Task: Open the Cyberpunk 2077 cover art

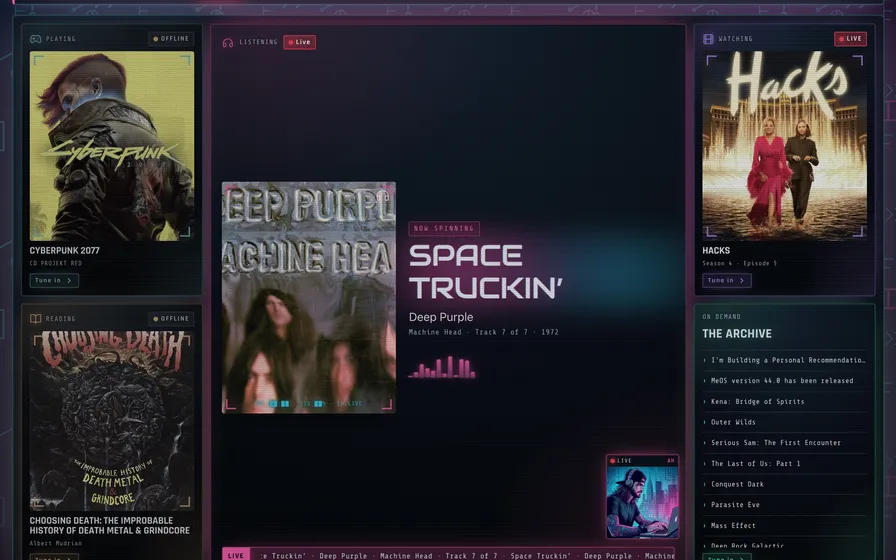Action: [112, 146]
